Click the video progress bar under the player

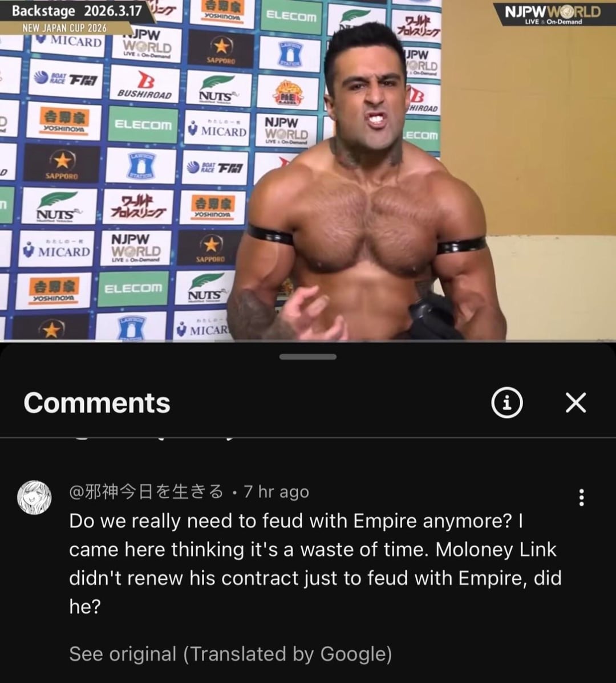[308, 340]
